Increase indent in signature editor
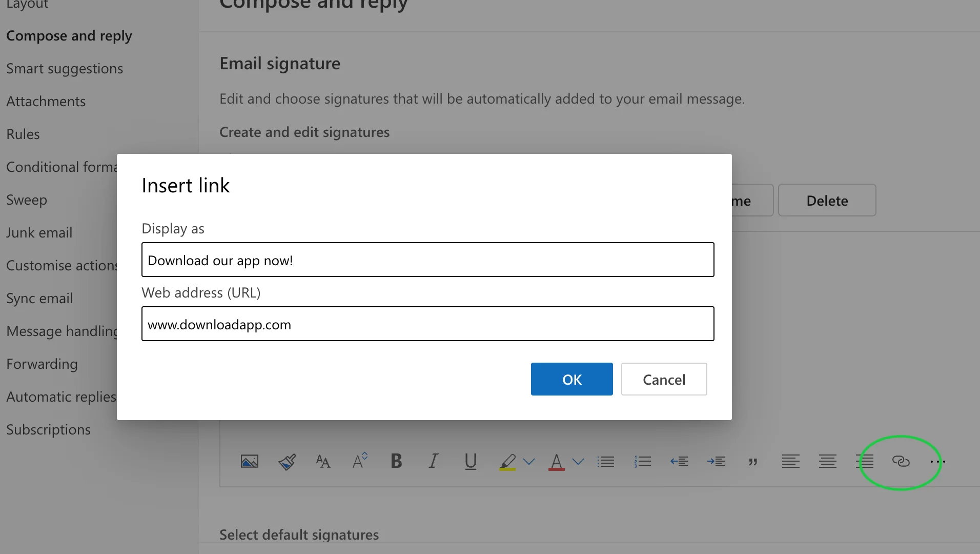980x554 pixels. pyautogui.click(x=717, y=462)
